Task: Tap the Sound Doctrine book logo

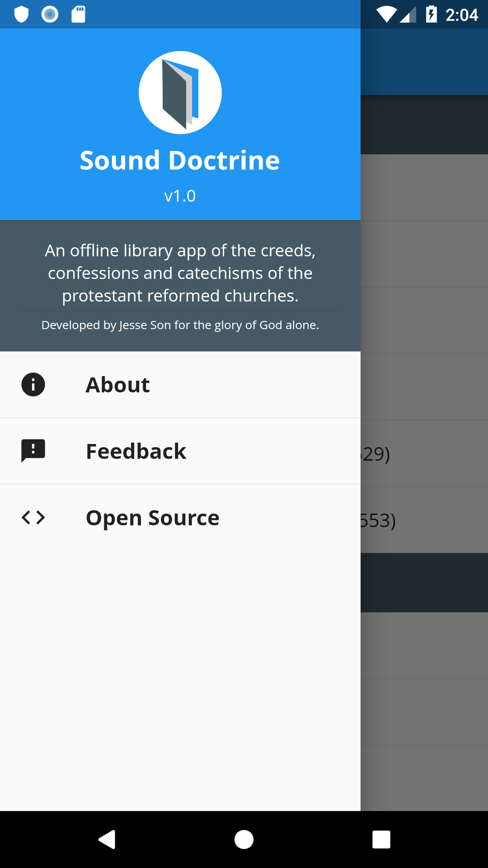Action: click(180, 93)
